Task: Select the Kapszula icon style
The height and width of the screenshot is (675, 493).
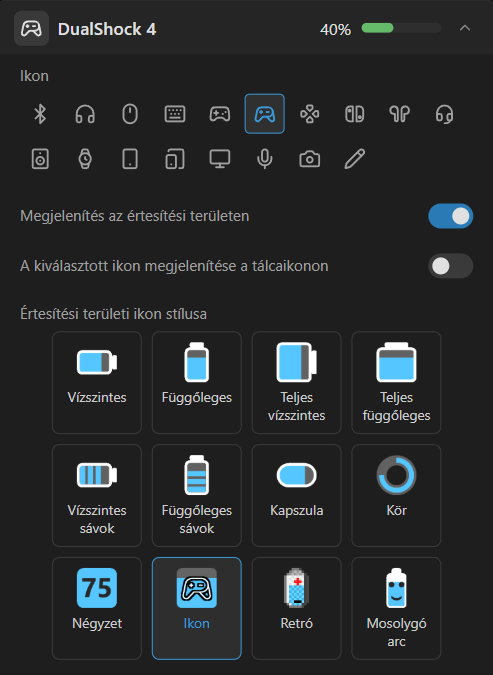Action: pyautogui.click(x=297, y=495)
